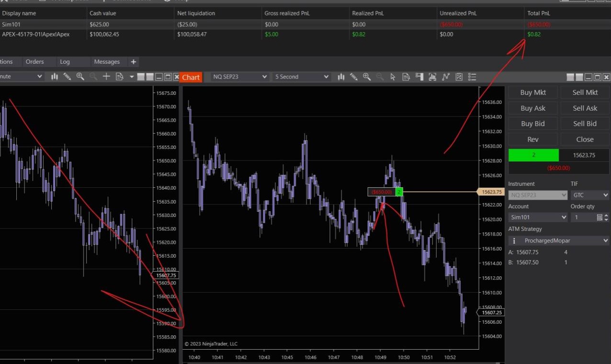This screenshot has height=364, width=611.
Task: Open the Strategies icon in the chart toolbar
Action: tap(446, 77)
